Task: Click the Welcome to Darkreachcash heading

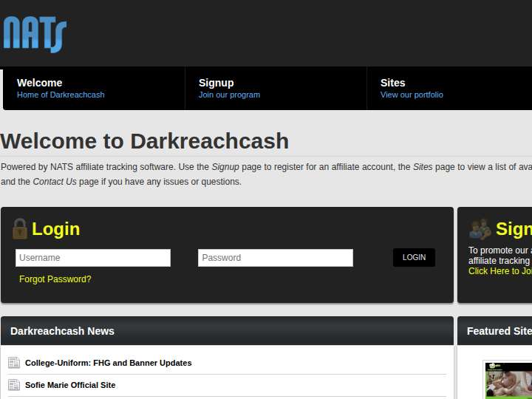Action: [145, 141]
